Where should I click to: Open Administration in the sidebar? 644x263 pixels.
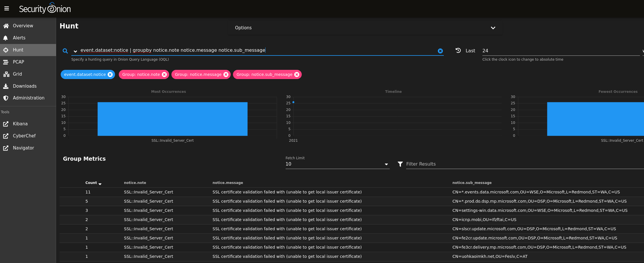coord(28,98)
